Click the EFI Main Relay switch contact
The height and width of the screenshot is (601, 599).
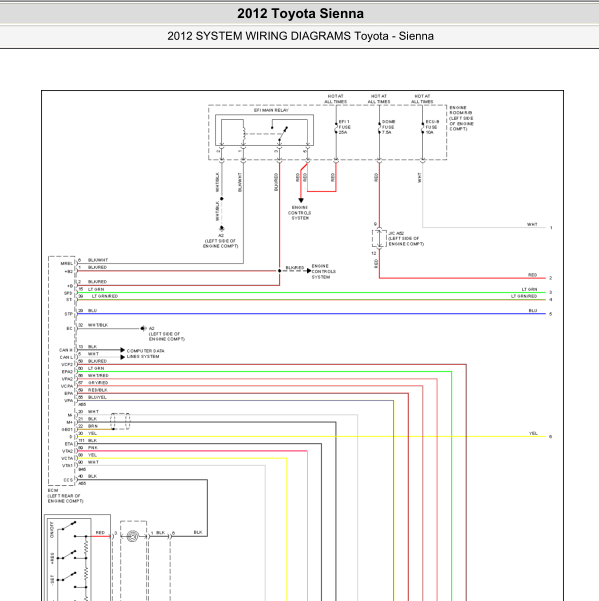(x=283, y=133)
